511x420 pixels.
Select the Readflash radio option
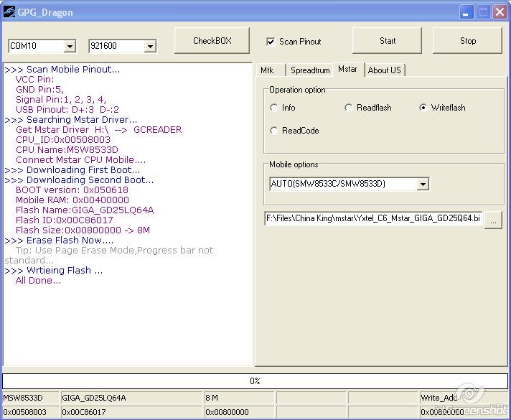click(349, 108)
